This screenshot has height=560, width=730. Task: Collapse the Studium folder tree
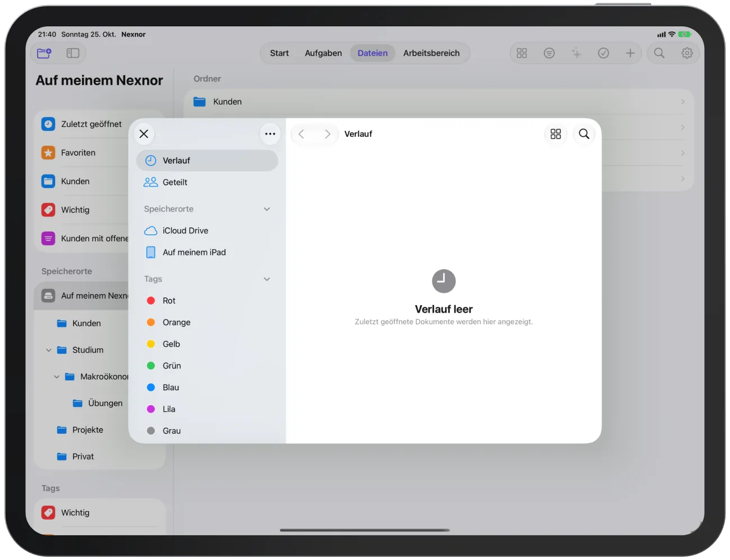tap(48, 350)
